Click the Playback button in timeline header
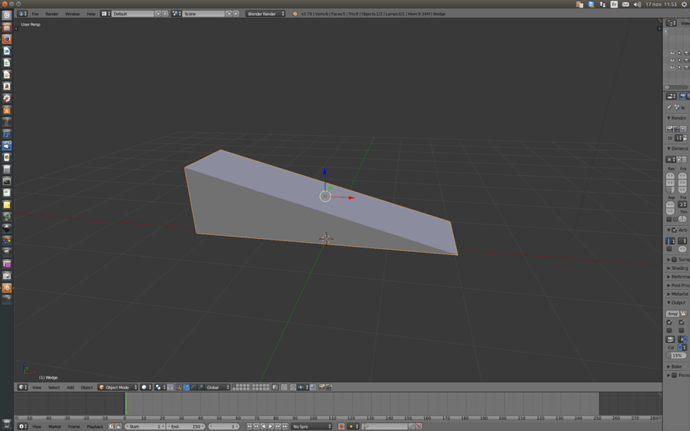Viewport: 690px width, 431px height. (x=95, y=426)
